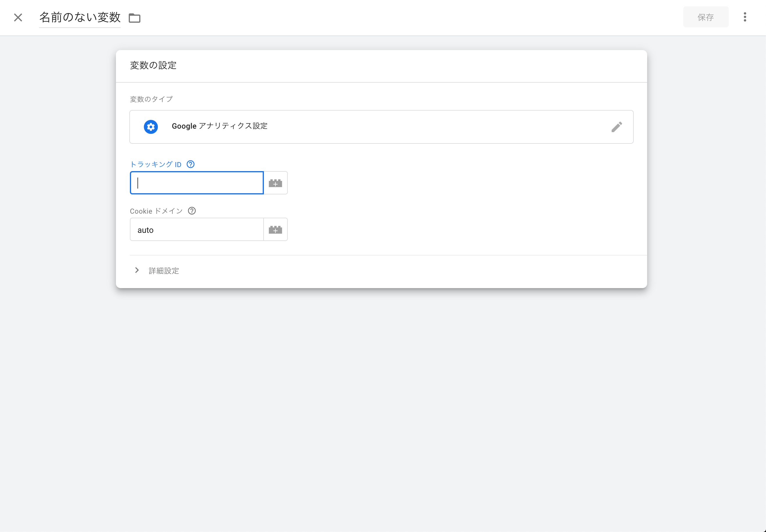Edit the title 名前のない変数
The width and height of the screenshot is (766, 532).
coord(80,17)
